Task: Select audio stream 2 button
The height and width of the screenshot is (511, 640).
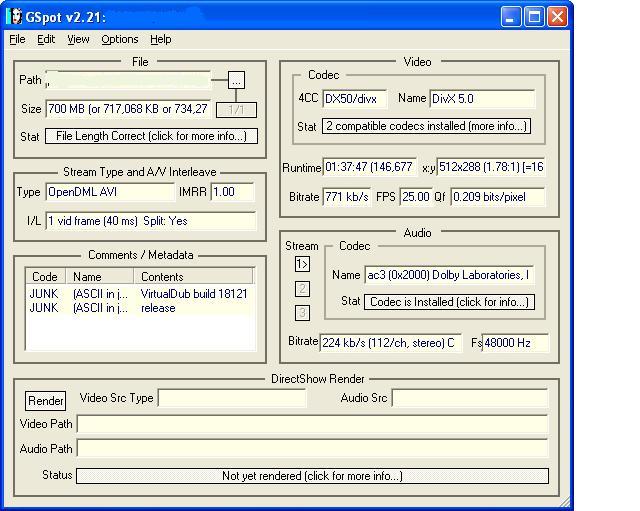Action: tap(302, 289)
